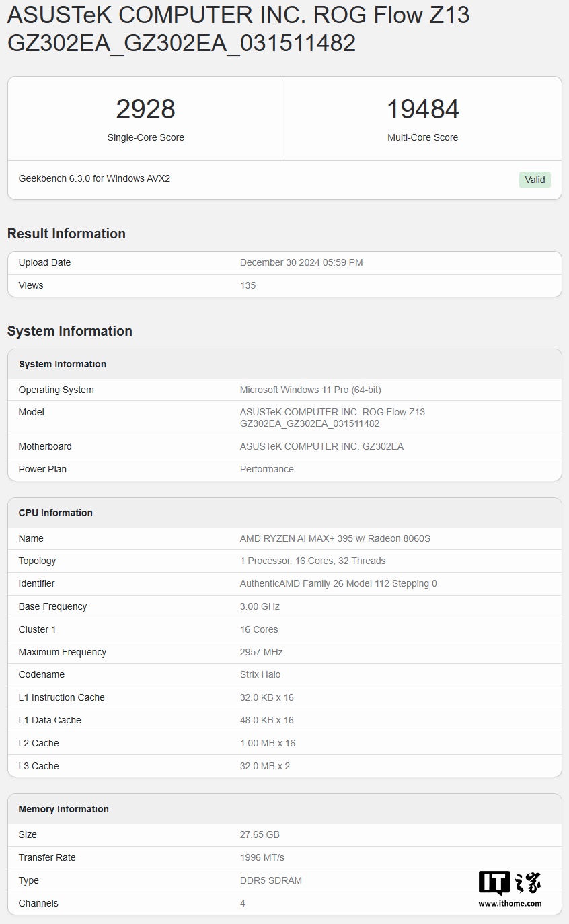Viewport: 569px width, 924px height.
Task: Expand the System Information section
Action: coord(71,331)
